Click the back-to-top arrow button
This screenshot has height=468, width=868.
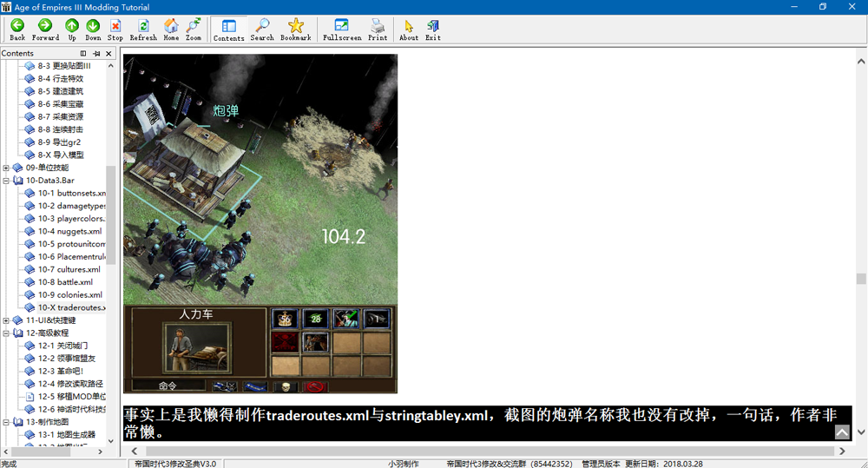(842, 432)
